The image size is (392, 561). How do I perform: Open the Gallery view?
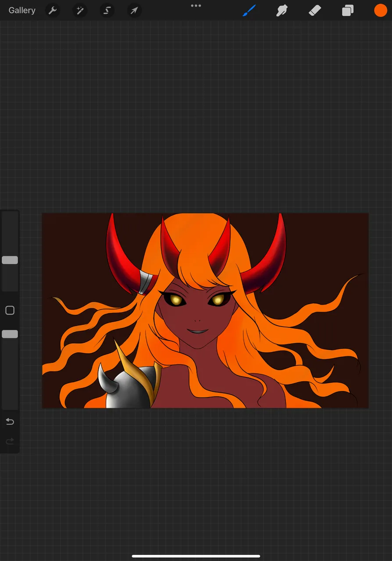point(22,11)
